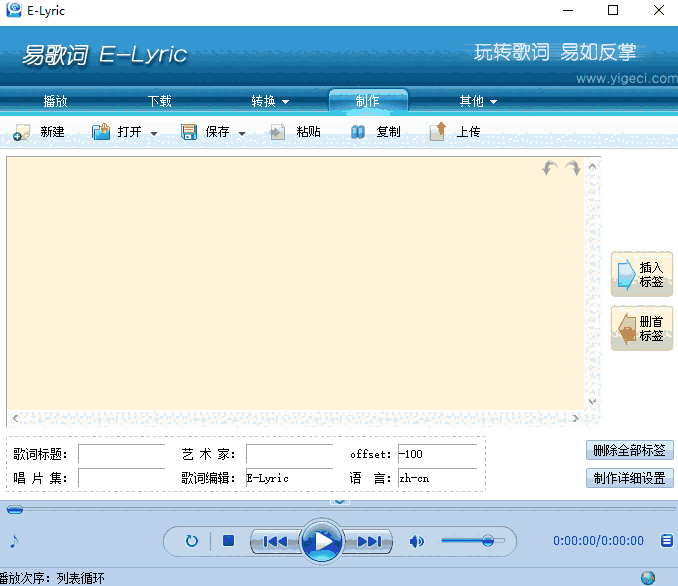The image size is (678, 586).
Task: Open the 其他 tab menu
Action: click(471, 101)
